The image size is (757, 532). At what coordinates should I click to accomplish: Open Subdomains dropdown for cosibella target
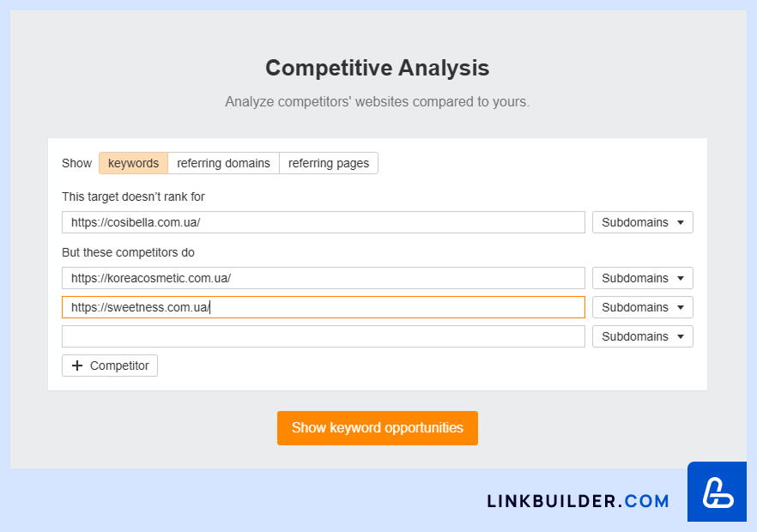[x=643, y=222]
